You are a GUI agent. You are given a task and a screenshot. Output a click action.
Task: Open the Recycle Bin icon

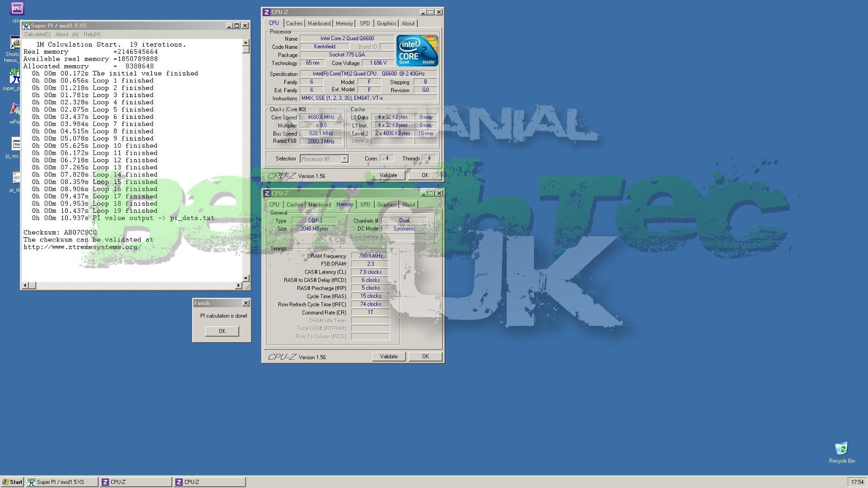(x=841, y=448)
